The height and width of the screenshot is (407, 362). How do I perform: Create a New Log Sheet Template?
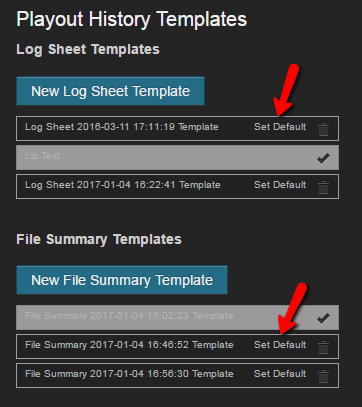click(x=110, y=91)
